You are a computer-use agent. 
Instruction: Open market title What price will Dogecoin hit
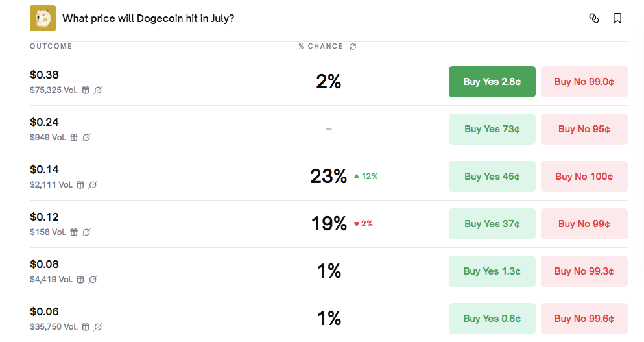[149, 19]
